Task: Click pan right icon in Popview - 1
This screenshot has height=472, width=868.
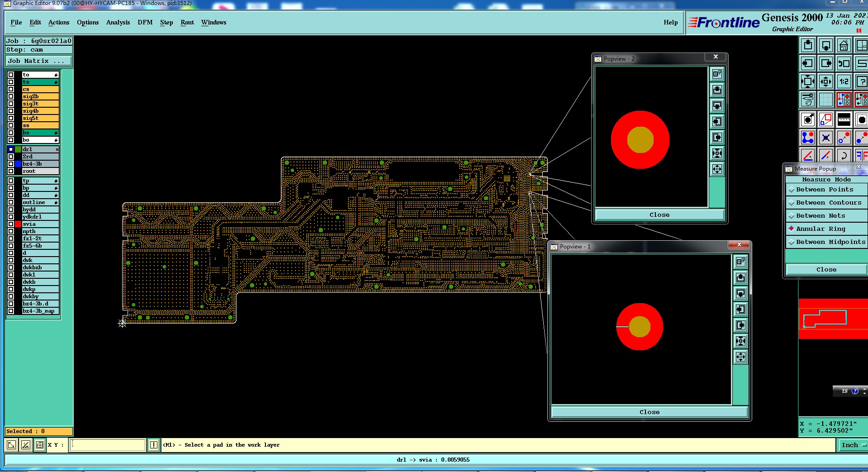Action: [740, 325]
